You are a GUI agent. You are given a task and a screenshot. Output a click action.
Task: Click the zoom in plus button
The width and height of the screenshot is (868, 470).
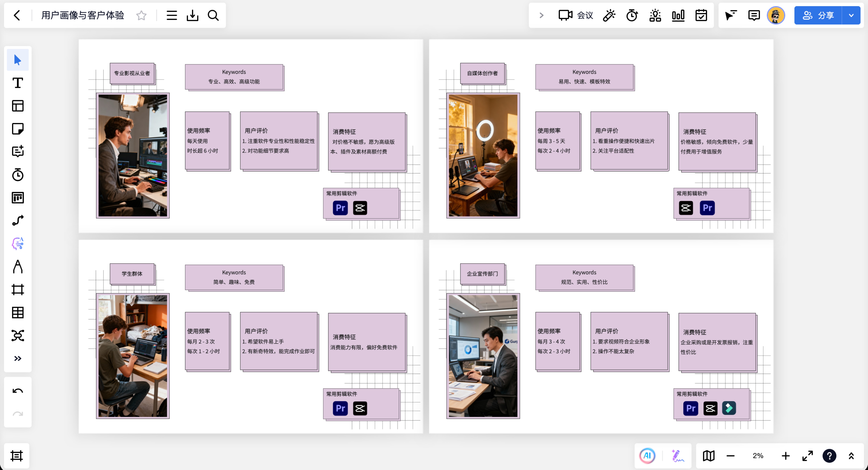(785, 456)
